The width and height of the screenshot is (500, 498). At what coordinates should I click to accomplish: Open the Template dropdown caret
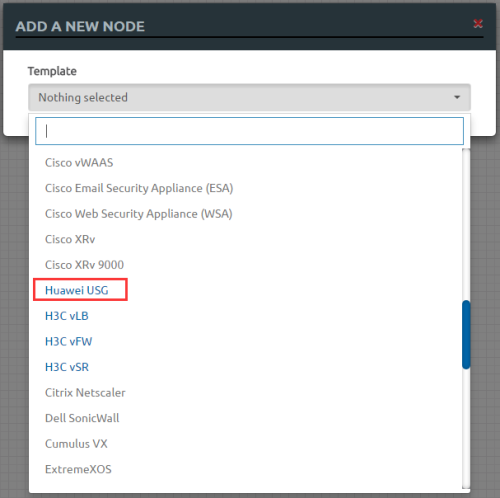click(457, 97)
